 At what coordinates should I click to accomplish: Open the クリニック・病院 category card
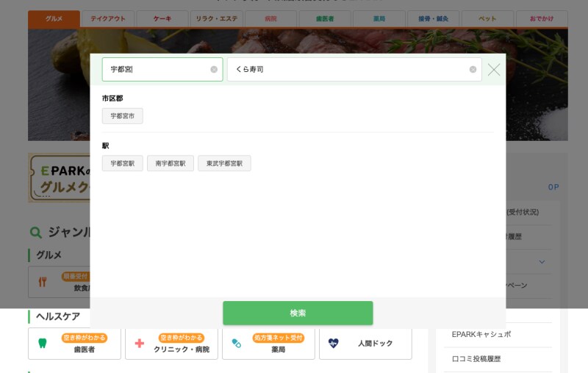171,344
